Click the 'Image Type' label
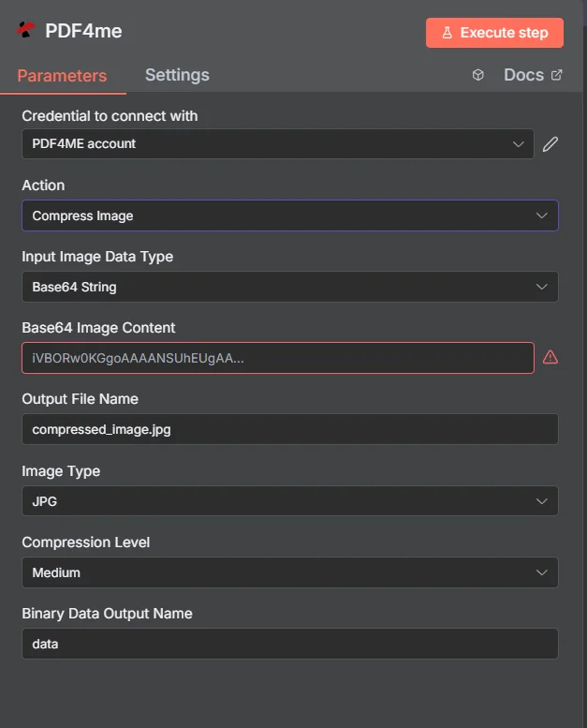 point(61,471)
